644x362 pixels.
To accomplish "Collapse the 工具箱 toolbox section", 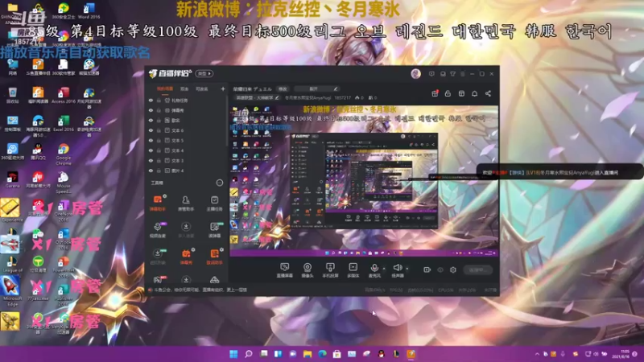I will 219,183.
